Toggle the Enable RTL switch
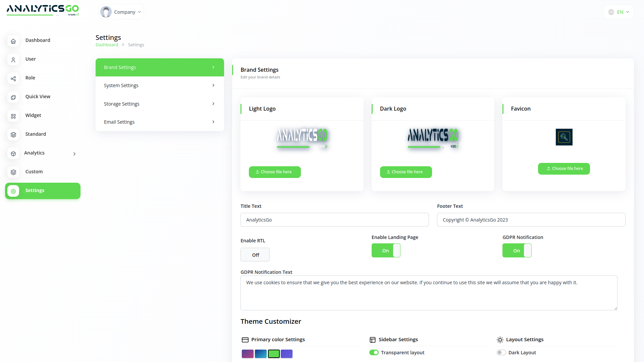 [x=255, y=255]
